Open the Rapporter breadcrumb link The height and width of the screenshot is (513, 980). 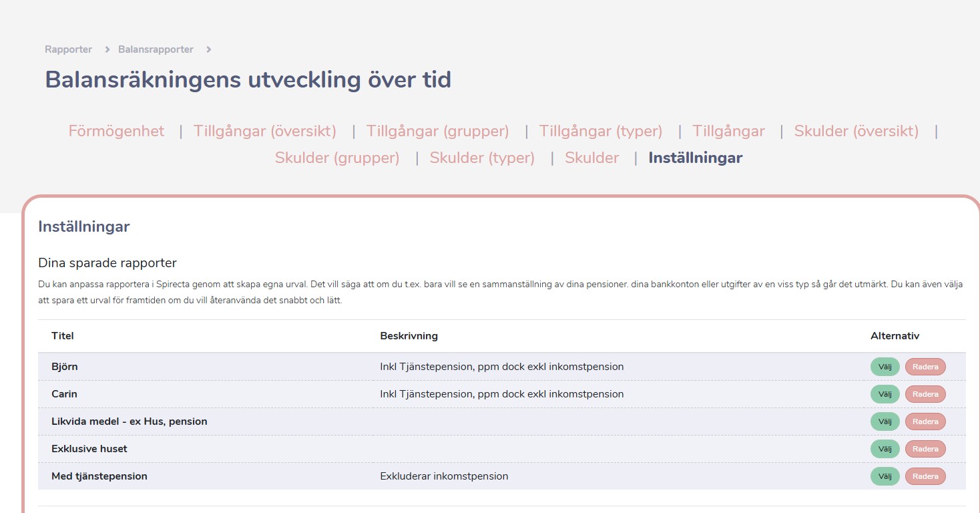click(68, 49)
